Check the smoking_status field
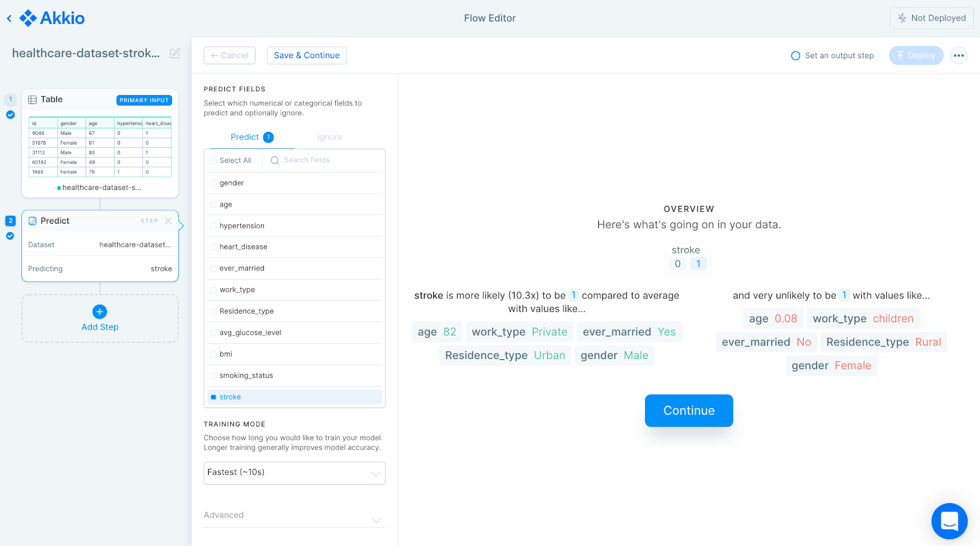Viewport: 980px width, 546px height. 214,376
